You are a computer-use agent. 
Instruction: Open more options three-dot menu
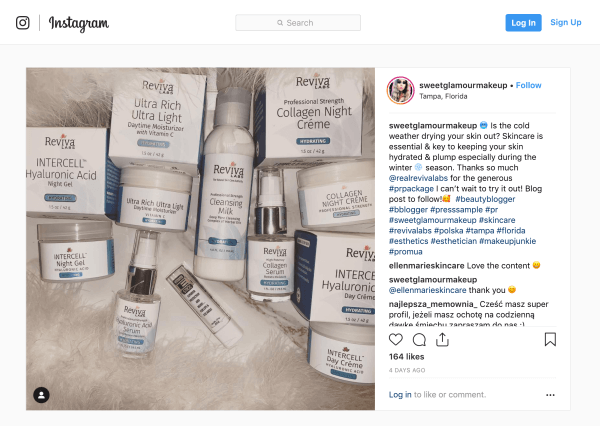[550, 395]
